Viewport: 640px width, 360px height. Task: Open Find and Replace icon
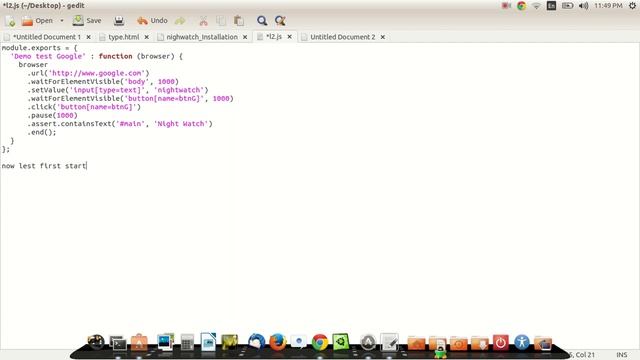280,20
